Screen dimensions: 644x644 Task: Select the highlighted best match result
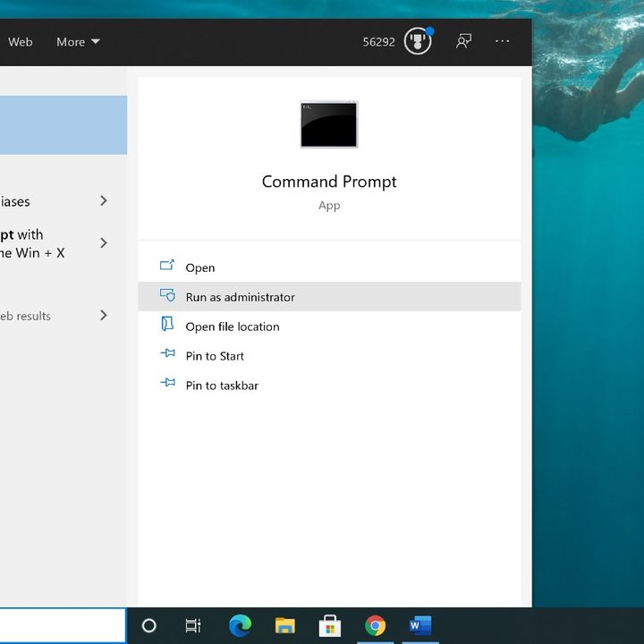pos(64,125)
